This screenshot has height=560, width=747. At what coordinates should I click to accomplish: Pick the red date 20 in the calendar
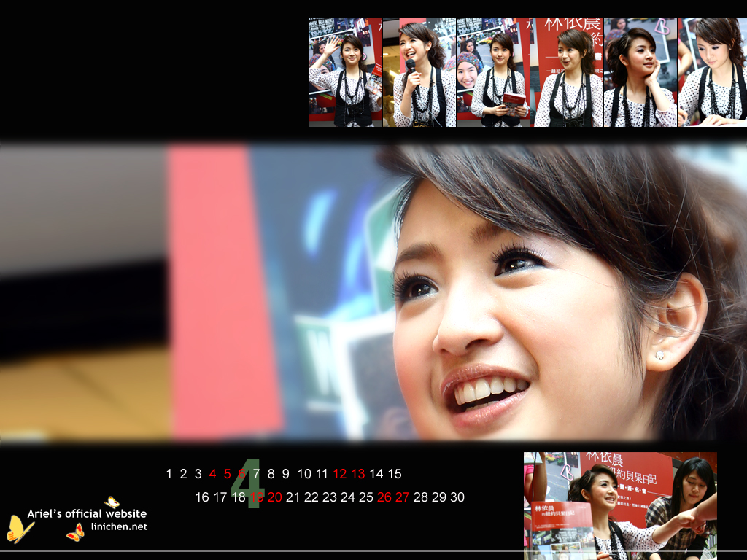coord(274,497)
